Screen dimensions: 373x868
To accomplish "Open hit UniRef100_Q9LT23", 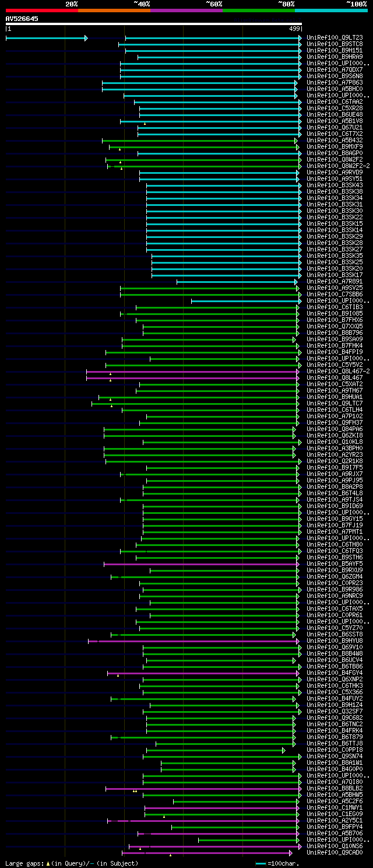I will (x=335, y=38).
